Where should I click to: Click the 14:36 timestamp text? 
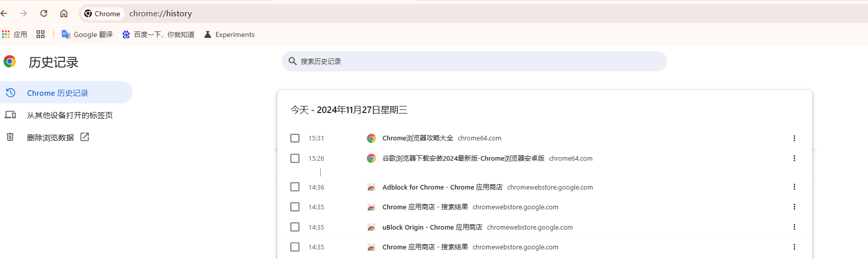coord(316,188)
